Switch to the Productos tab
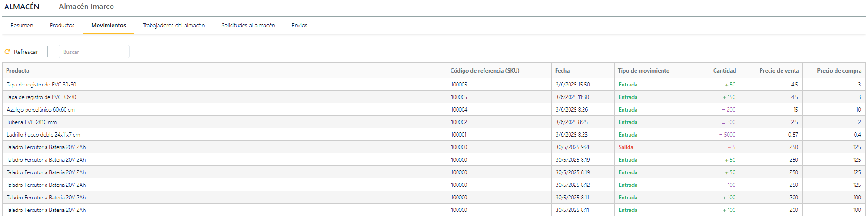Screen dimensions: 868x218 tap(62, 26)
